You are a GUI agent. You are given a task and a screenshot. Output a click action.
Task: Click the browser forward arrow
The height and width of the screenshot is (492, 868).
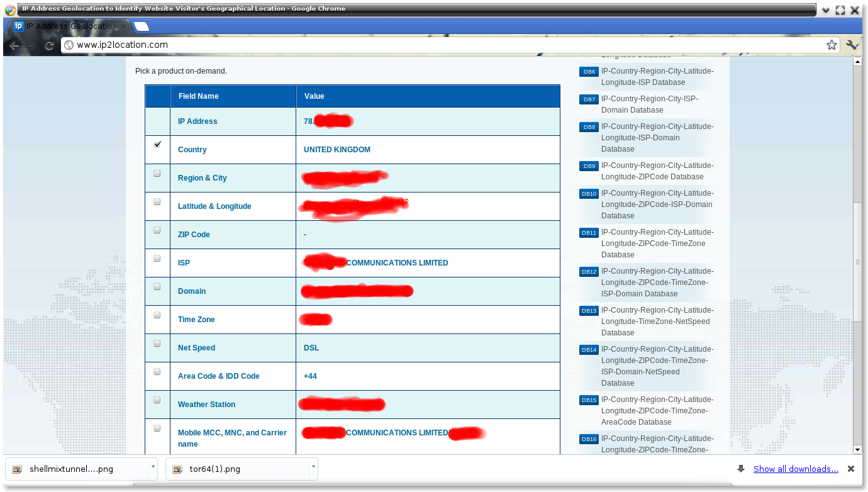[31, 45]
